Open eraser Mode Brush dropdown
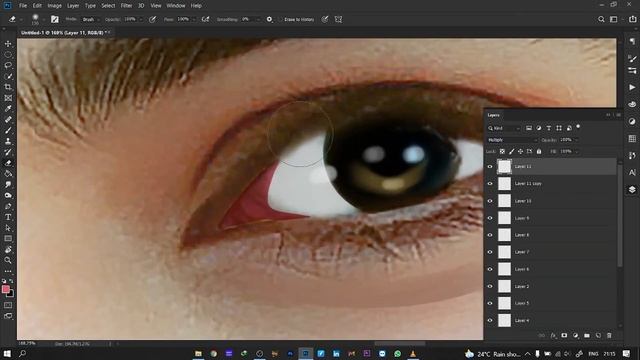The height and width of the screenshot is (360, 640). pos(91,20)
